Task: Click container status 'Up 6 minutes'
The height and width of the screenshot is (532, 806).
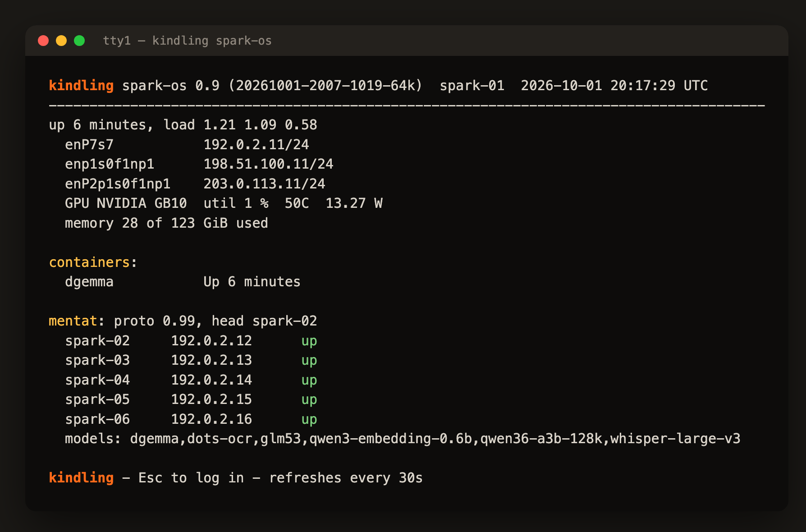Action: (x=252, y=282)
